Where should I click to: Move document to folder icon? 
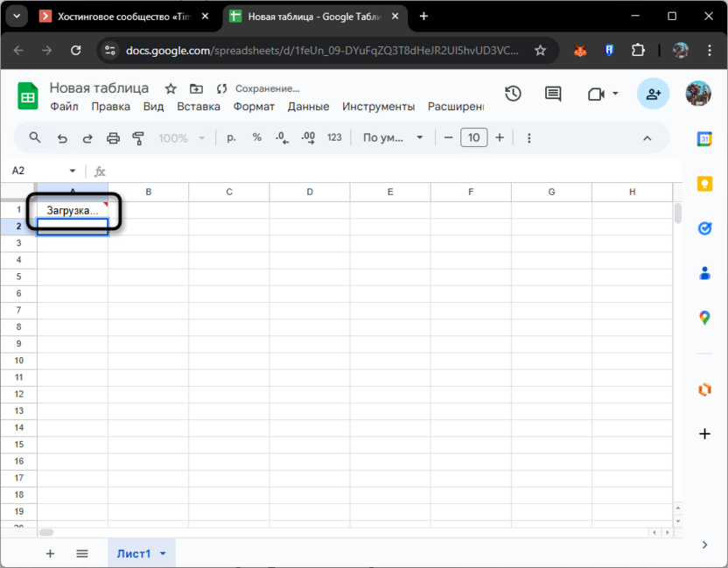coord(196,88)
